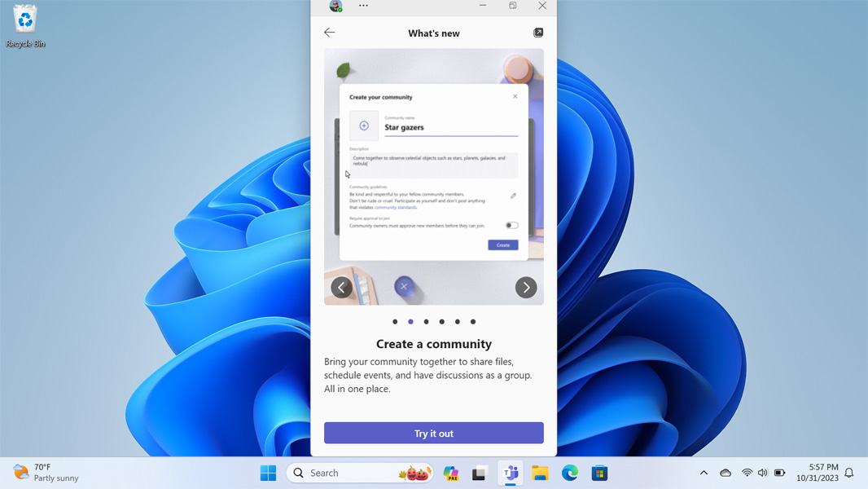The image size is (868, 489).
Task: Select the third carousel page dot
Action: coord(426,322)
